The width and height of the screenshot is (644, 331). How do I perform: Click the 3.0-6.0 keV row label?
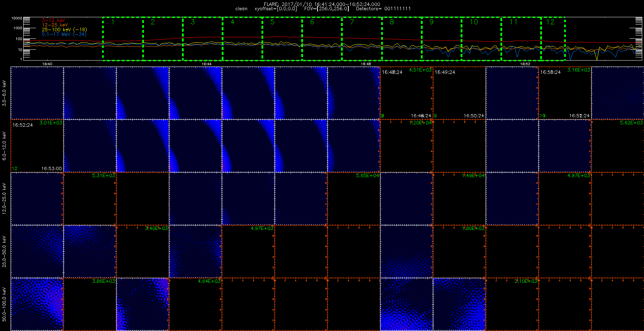pos(4,93)
